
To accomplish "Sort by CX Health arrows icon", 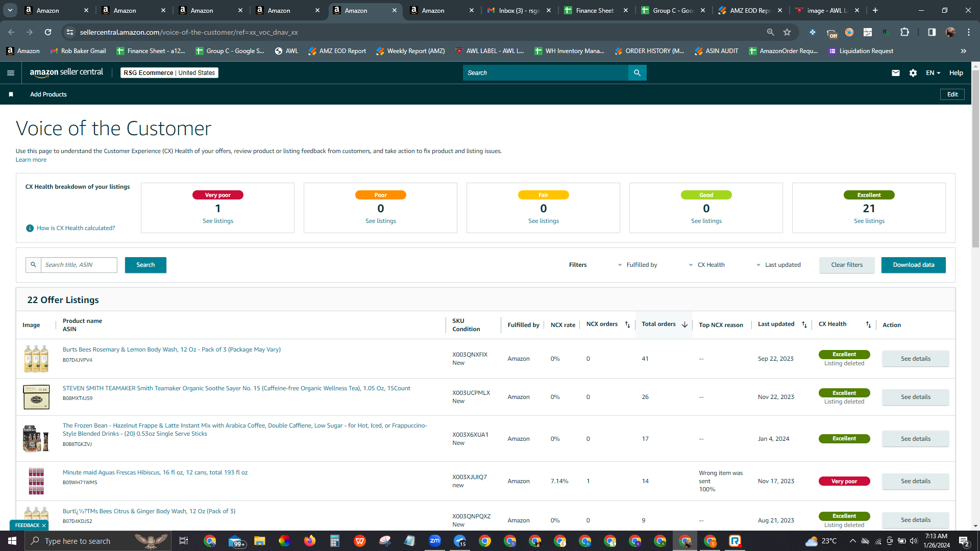I will click(x=868, y=325).
